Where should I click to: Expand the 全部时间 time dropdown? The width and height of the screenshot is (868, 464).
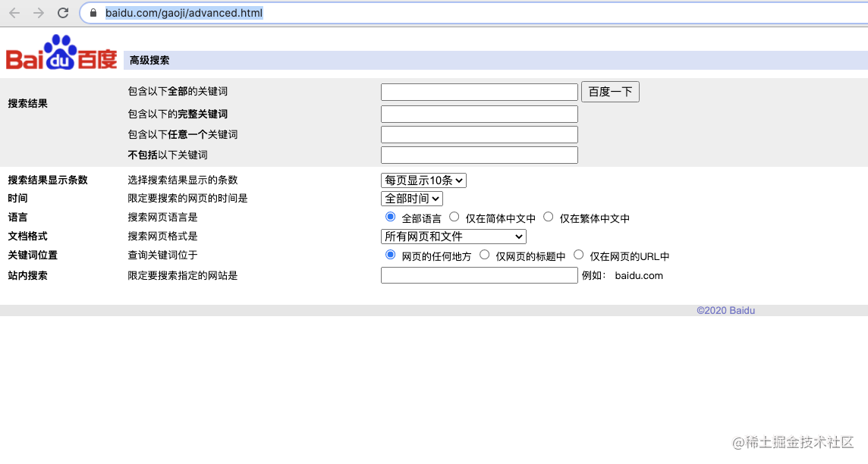coord(412,199)
